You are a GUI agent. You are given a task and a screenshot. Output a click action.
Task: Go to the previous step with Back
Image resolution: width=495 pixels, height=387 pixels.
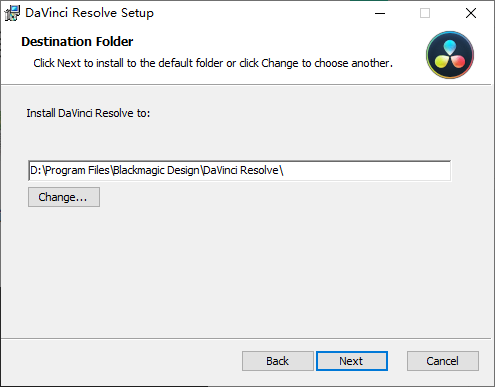click(x=278, y=361)
